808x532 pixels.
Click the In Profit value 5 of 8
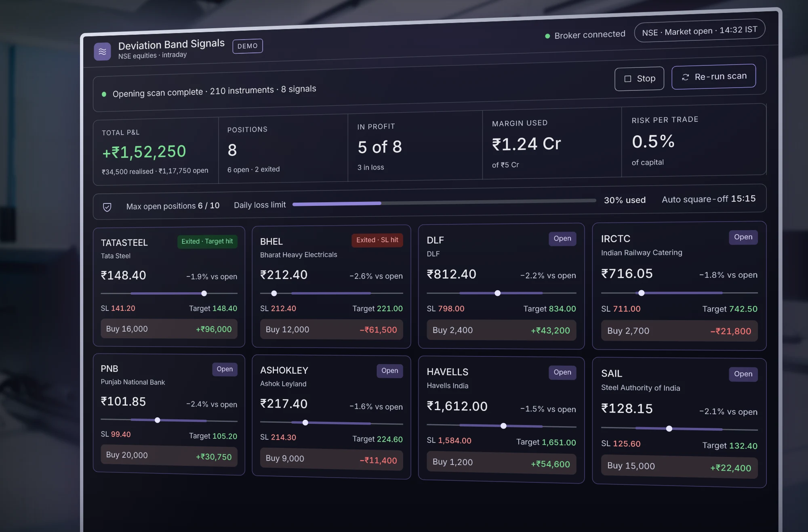(x=380, y=147)
